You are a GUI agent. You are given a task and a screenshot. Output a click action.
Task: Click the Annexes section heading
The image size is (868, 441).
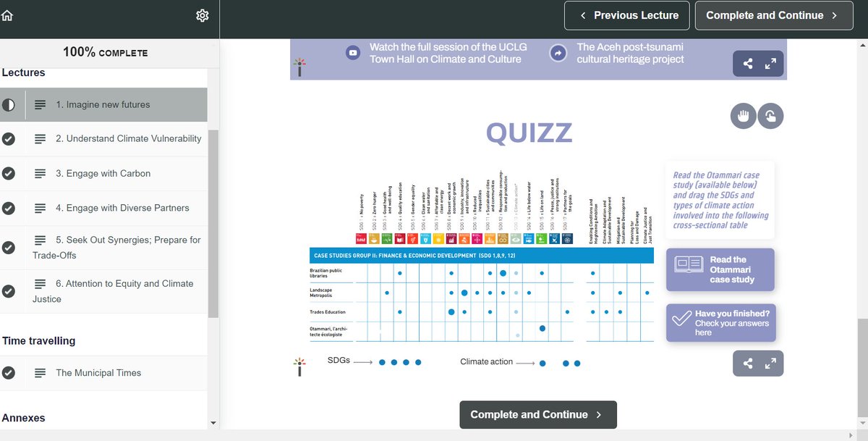23,419
